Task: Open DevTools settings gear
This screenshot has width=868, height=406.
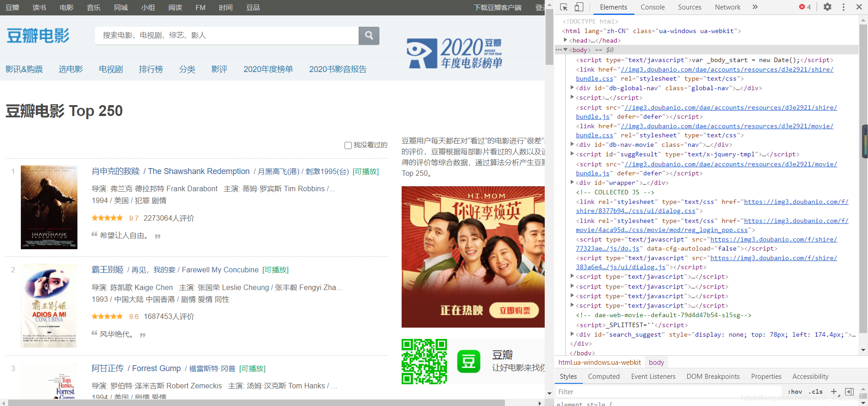Action: (x=827, y=7)
